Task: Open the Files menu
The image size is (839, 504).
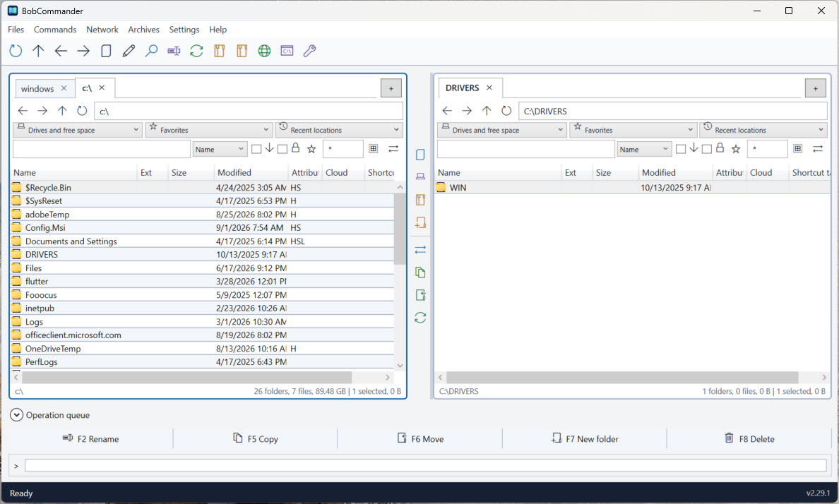Action: tap(16, 30)
